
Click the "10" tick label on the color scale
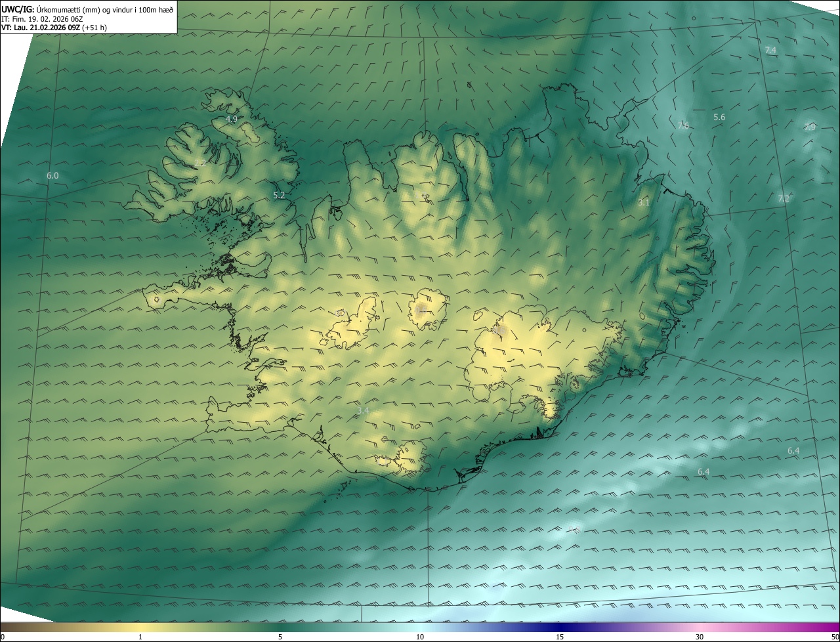[420, 637]
